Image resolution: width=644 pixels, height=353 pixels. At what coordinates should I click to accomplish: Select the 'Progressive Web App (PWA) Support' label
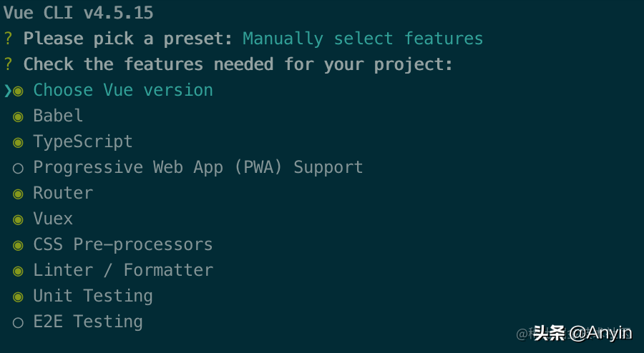point(198,167)
